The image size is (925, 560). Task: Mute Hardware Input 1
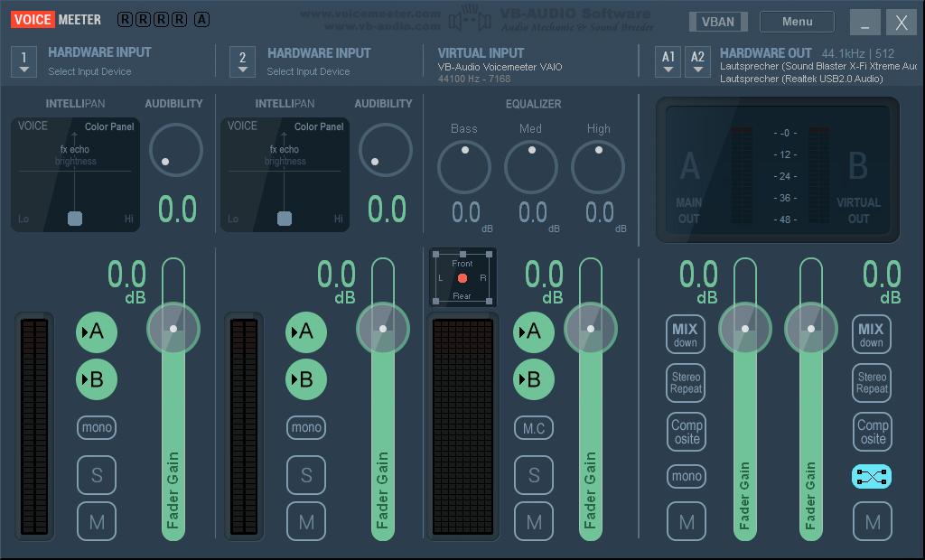pyautogui.click(x=97, y=522)
